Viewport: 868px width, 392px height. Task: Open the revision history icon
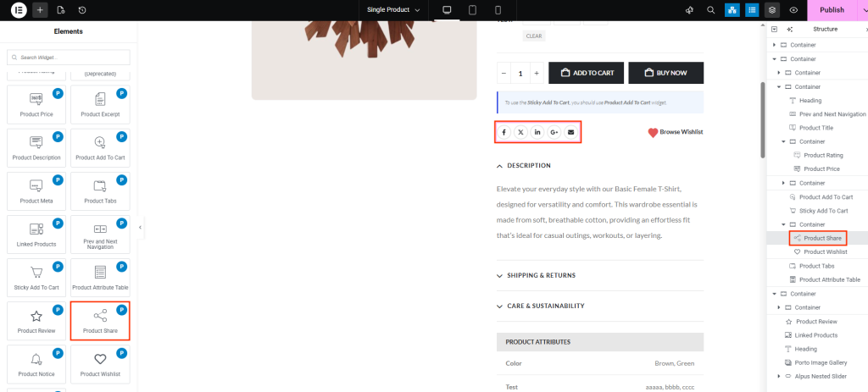(82, 10)
